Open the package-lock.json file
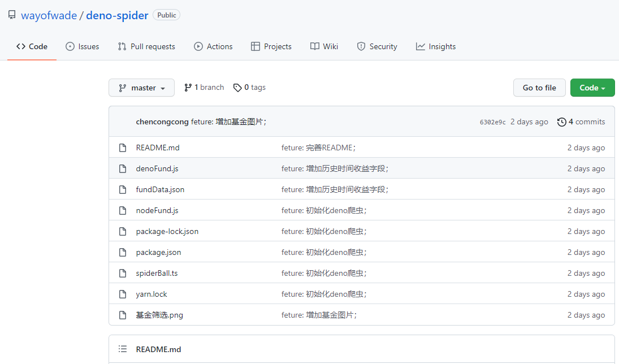The height and width of the screenshot is (364, 619). coord(167,231)
